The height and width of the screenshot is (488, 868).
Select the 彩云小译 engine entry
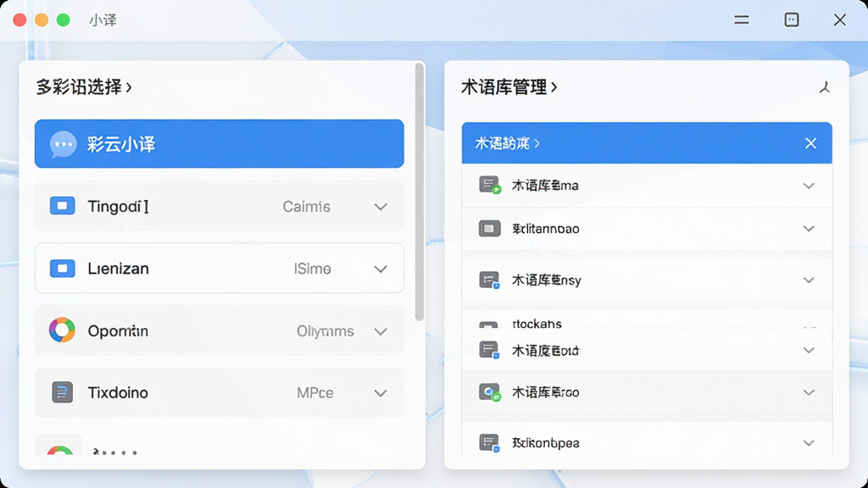(x=220, y=144)
